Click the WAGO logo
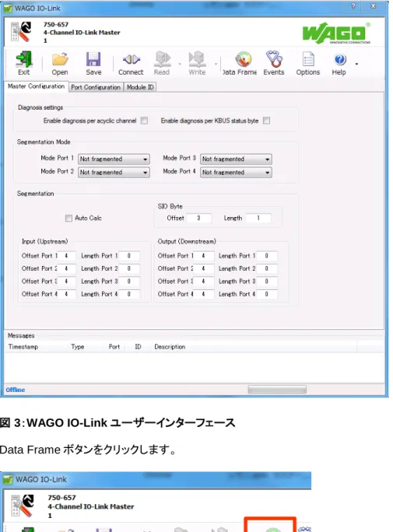The width and height of the screenshot is (393, 532). [x=336, y=33]
